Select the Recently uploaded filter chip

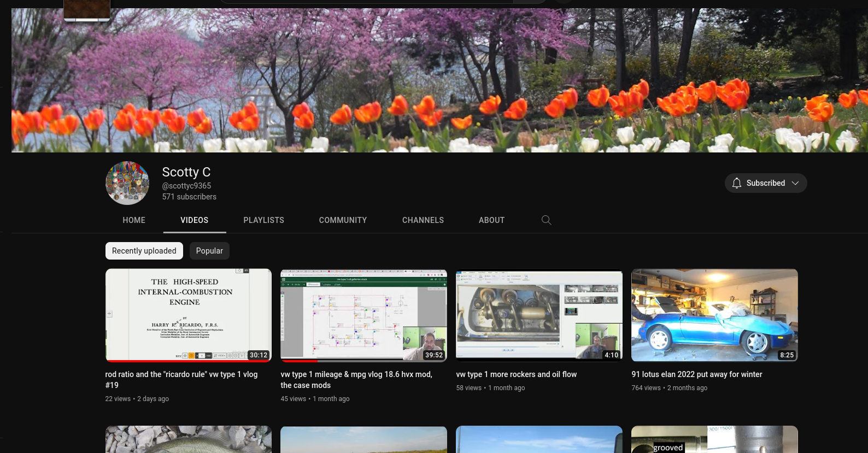point(144,251)
